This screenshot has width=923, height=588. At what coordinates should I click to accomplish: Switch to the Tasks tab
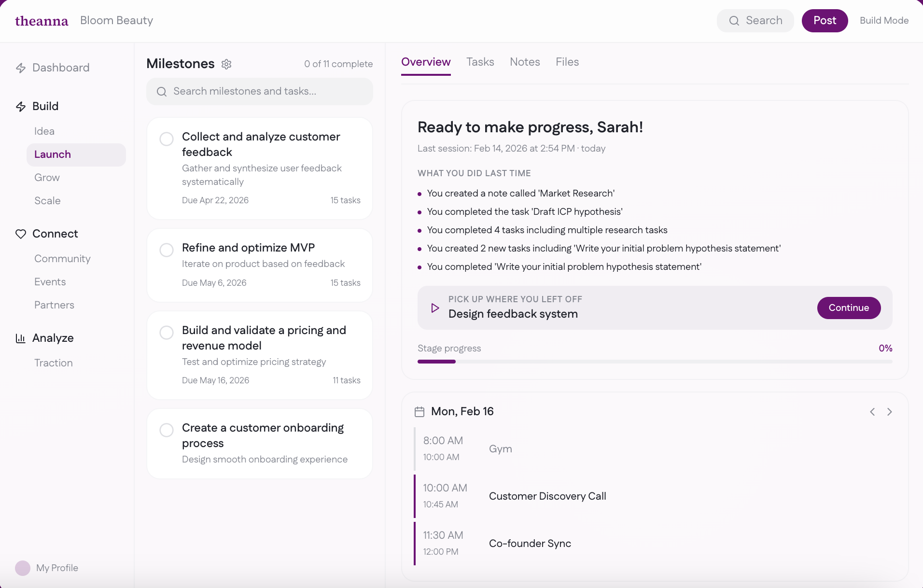click(480, 62)
